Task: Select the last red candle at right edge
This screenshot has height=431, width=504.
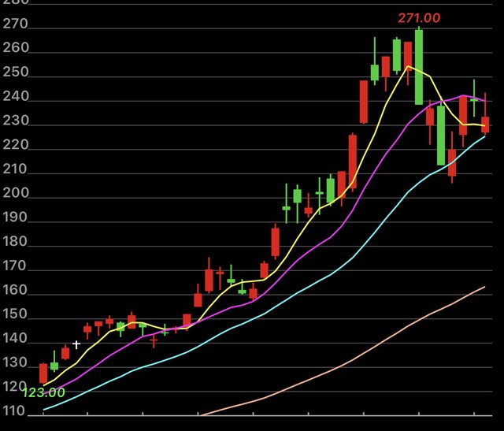Action: click(485, 124)
